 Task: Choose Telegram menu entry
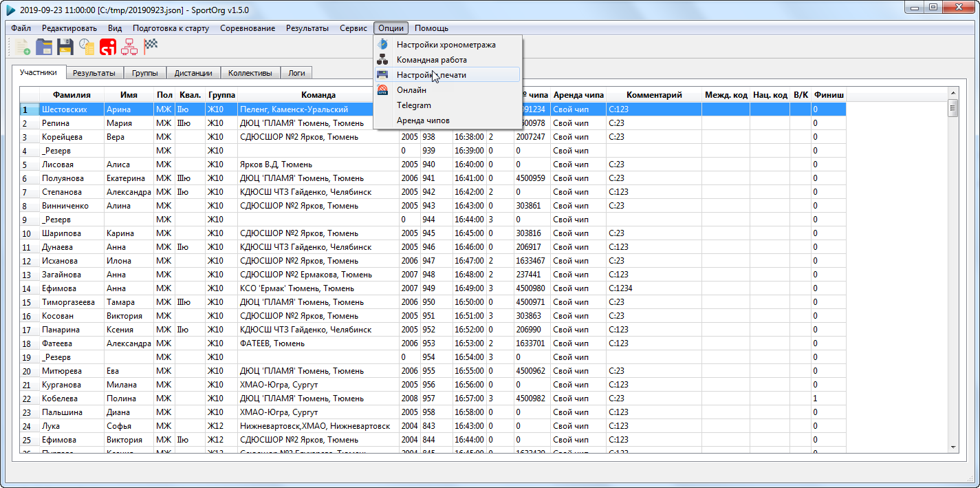coord(448,105)
